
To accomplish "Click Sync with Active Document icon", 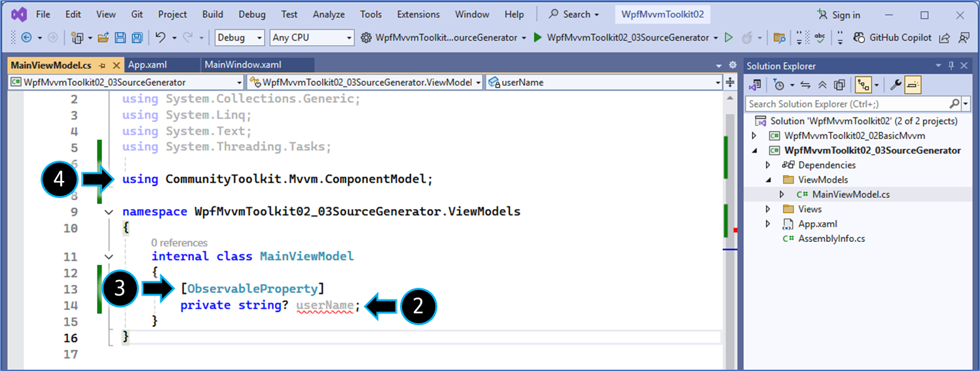I will [x=805, y=85].
